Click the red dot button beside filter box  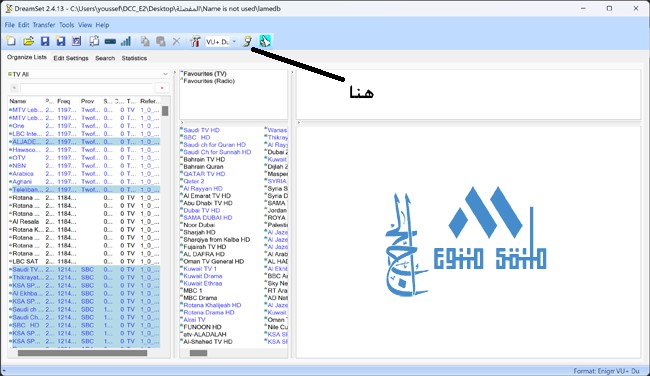pyautogui.click(x=162, y=88)
